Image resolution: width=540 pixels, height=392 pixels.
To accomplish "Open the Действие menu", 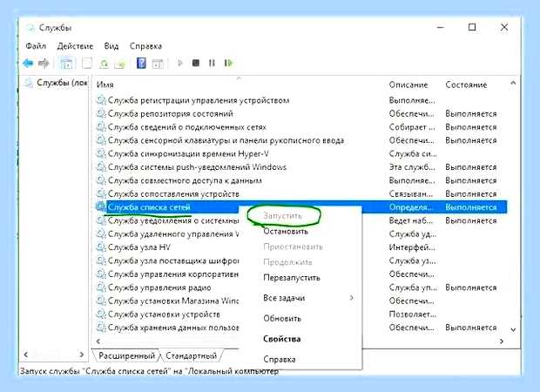I will (75, 46).
